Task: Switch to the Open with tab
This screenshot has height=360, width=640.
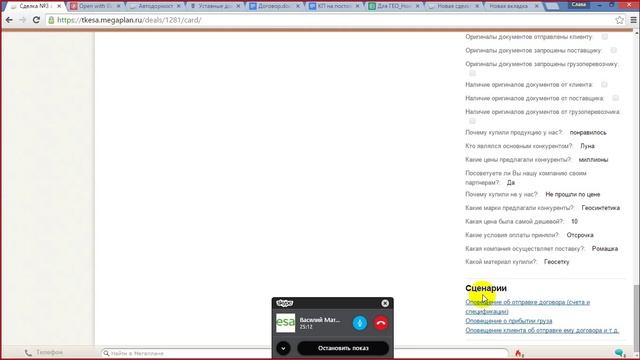Action: click(x=95, y=6)
